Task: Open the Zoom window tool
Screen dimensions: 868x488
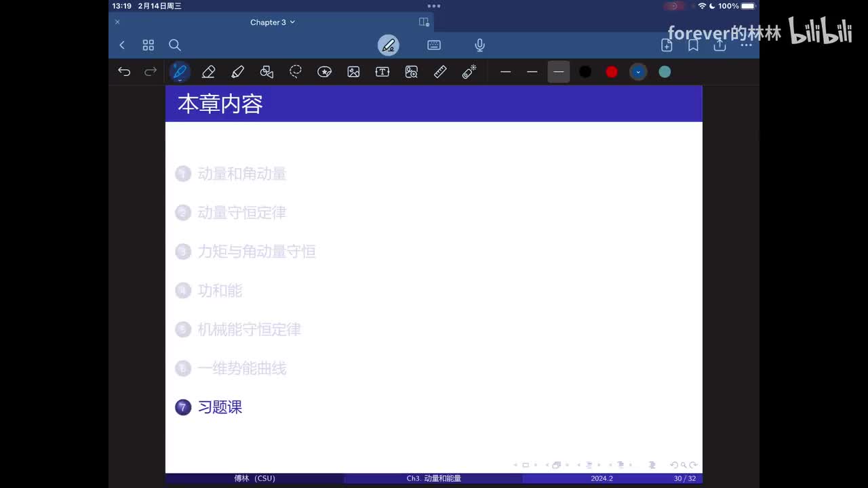Action: click(412, 72)
